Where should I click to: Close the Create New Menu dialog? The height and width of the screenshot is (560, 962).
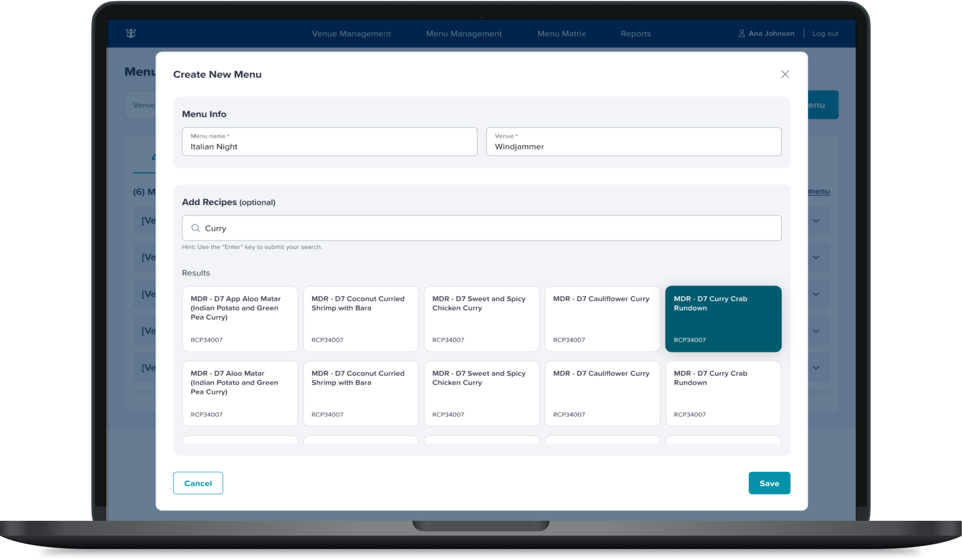pos(785,74)
